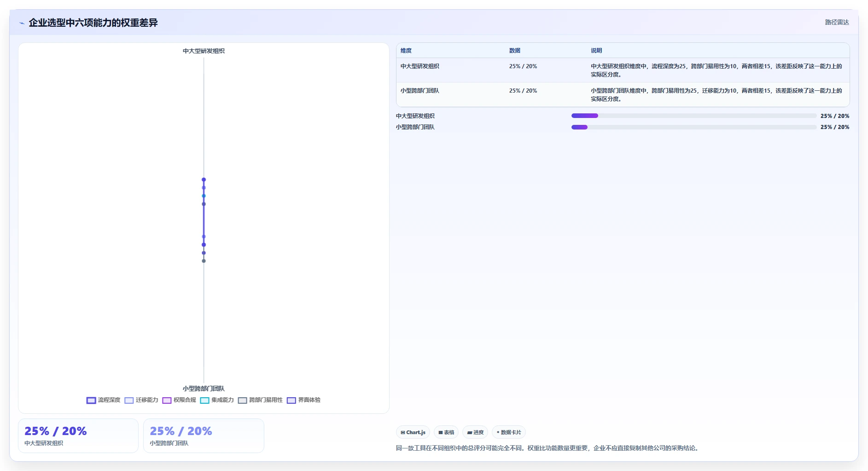Click the 数据卡片 tag chip
Screen dimensions: 868x471
[509, 432]
